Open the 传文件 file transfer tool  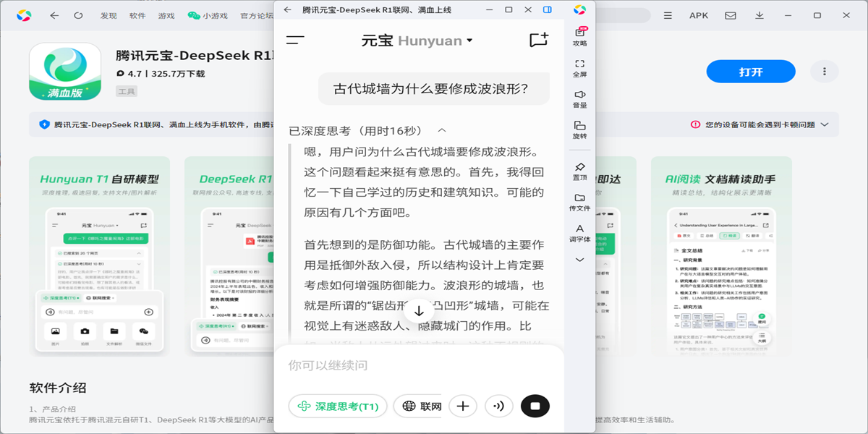click(x=580, y=202)
